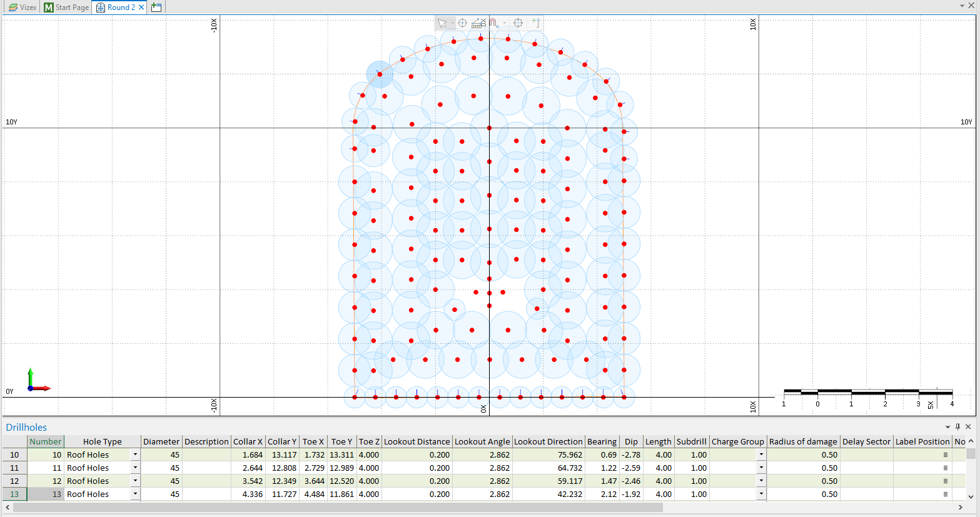Image resolution: width=980 pixels, height=517 pixels.
Task: Choose the add drillhole tool icon
Action: pos(536,23)
